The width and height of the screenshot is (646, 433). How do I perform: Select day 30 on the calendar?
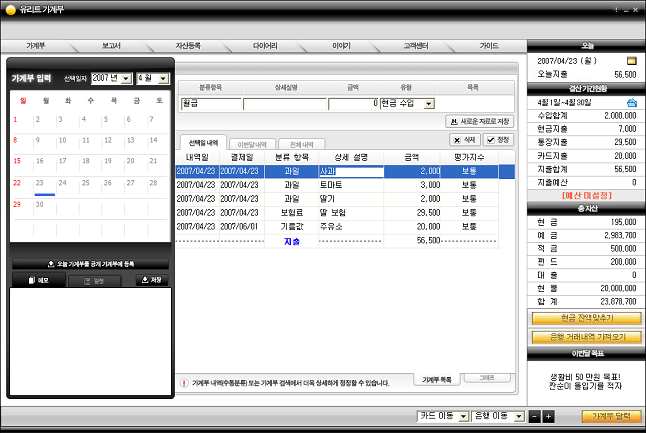click(x=40, y=204)
